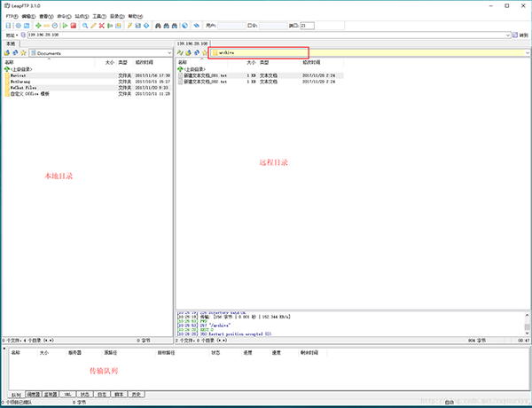Expand the remote archive path dropdown
The width and height of the screenshot is (532, 408).
[x=527, y=53]
